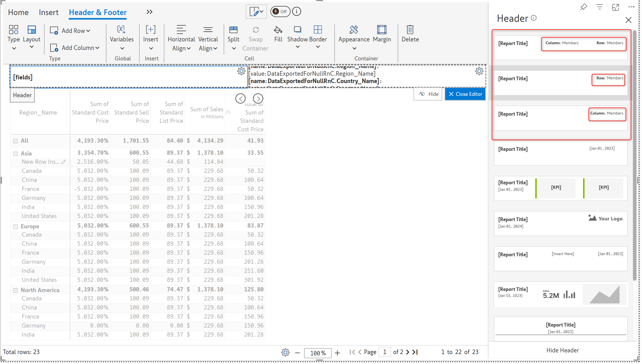The width and height of the screenshot is (642, 364).
Task: Select the Your Logo header template
Action: 560,223
